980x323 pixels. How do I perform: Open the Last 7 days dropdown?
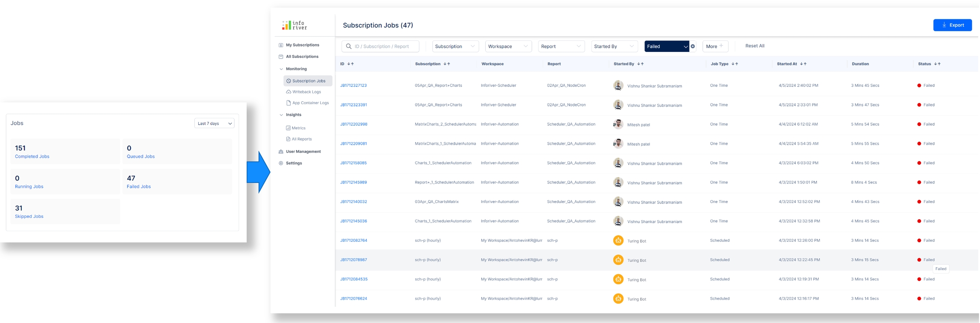click(214, 123)
